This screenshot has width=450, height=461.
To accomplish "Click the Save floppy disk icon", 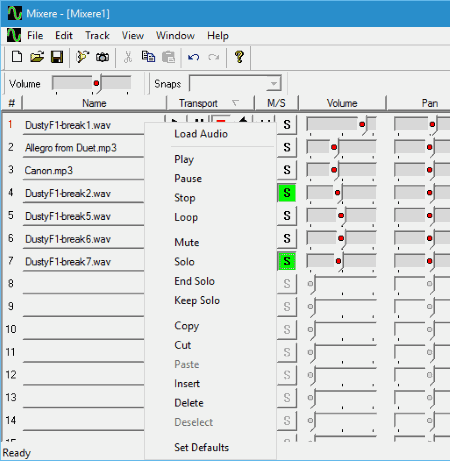I will point(57,57).
